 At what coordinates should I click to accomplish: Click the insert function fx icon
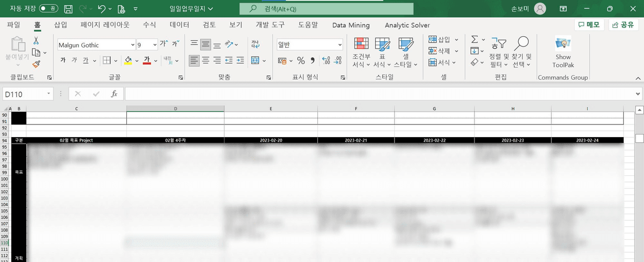click(x=114, y=94)
